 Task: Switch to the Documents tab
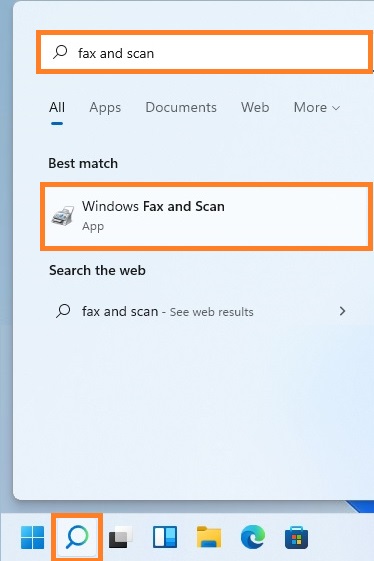[181, 107]
